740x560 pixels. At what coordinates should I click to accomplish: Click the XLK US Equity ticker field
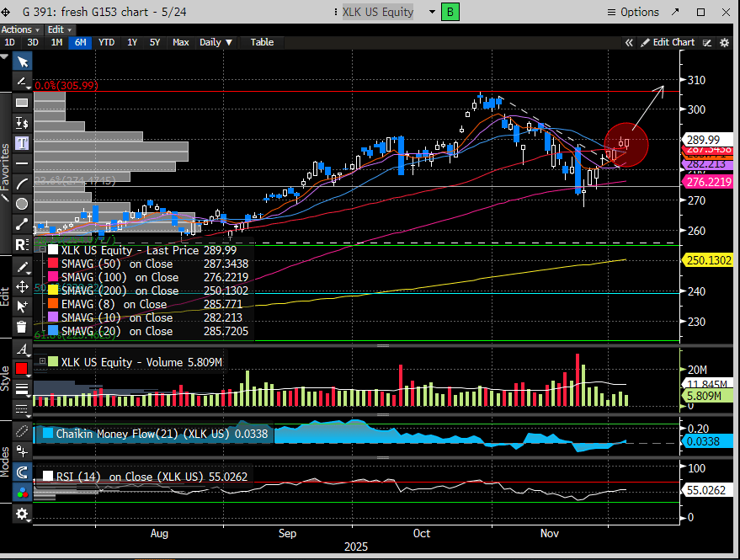378,12
